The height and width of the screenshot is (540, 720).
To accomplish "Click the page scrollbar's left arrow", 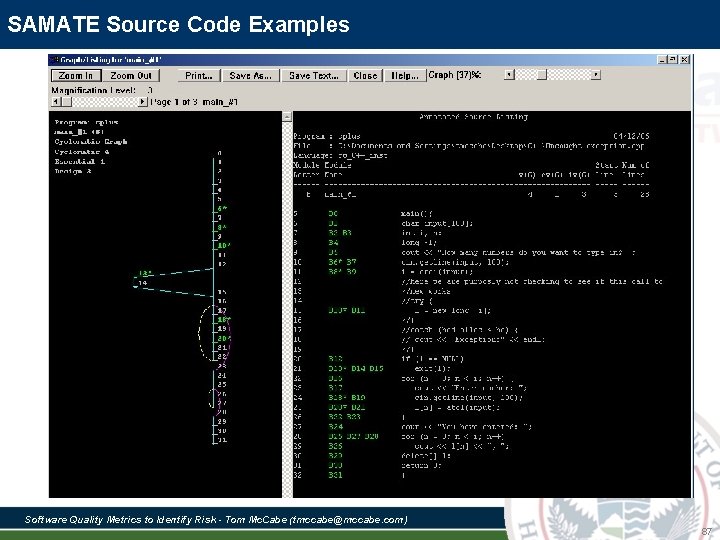I will pyautogui.click(x=56, y=101).
